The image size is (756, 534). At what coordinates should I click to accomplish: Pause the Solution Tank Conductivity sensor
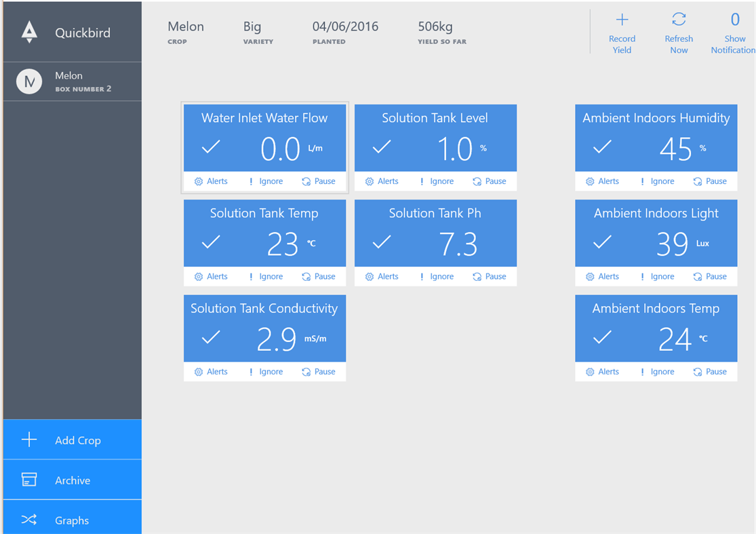(x=319, y=372)
